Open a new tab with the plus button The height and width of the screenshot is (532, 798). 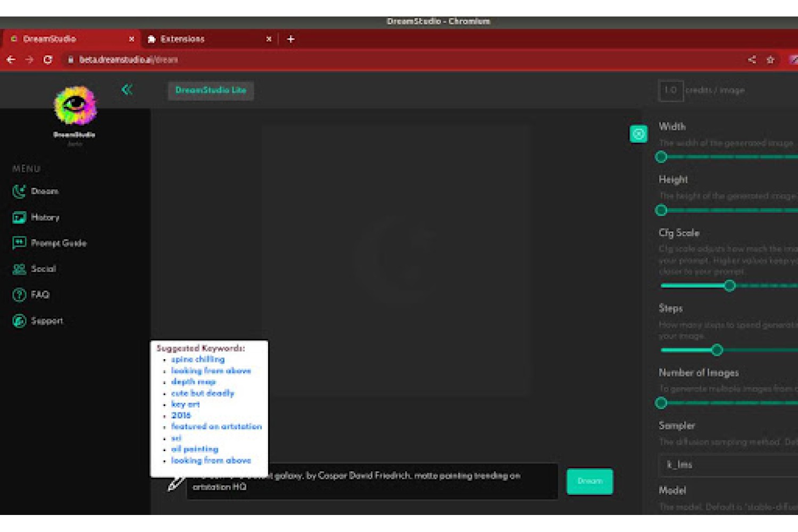coord(290,39)
